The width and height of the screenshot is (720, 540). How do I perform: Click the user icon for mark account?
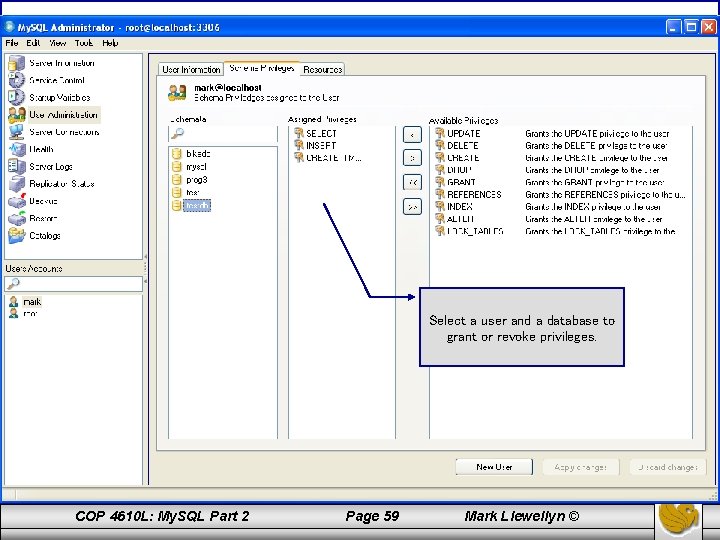click(14, 302)
